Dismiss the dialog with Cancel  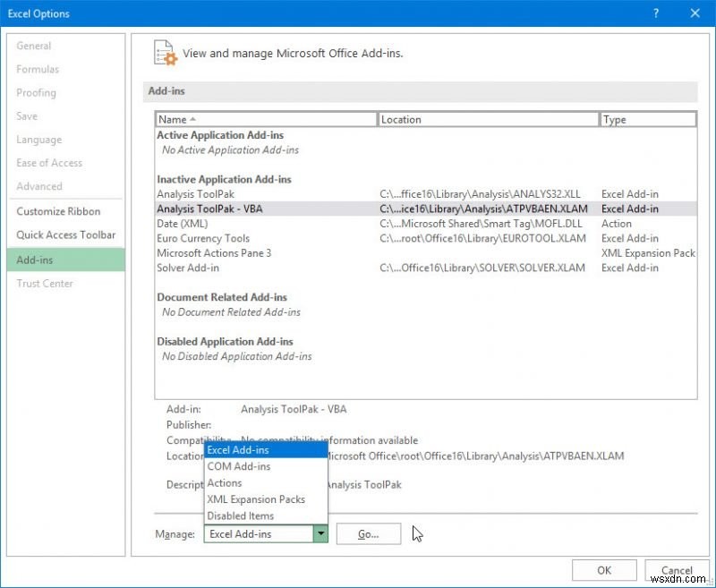(677, 570)
